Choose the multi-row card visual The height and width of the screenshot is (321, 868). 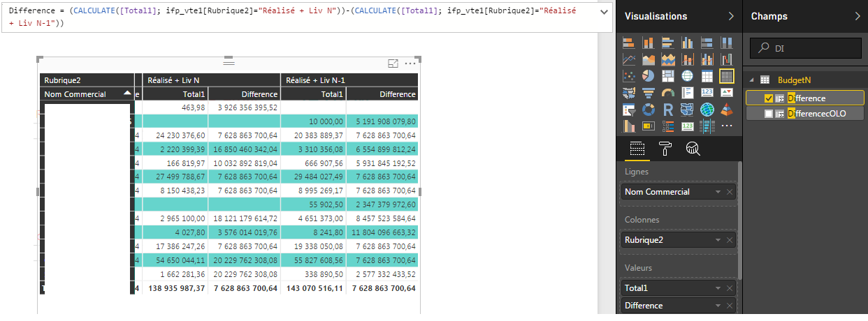[x=687, y=92]
